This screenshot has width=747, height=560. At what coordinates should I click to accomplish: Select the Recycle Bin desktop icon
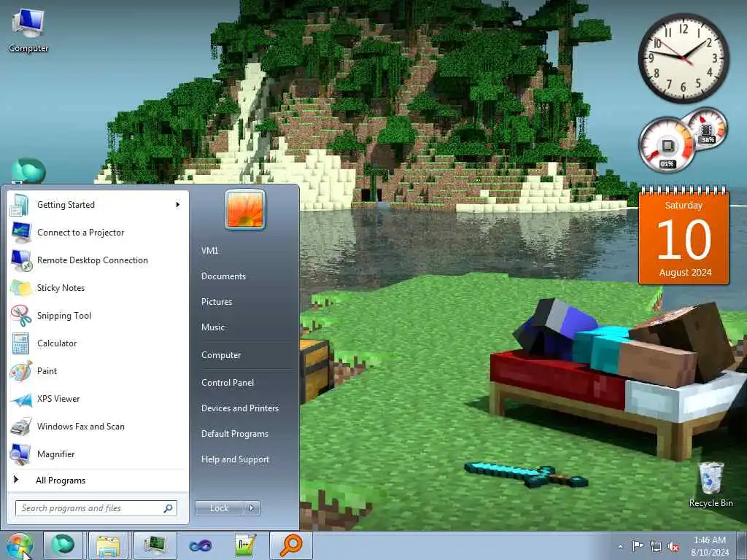click(x=711, y=485)
